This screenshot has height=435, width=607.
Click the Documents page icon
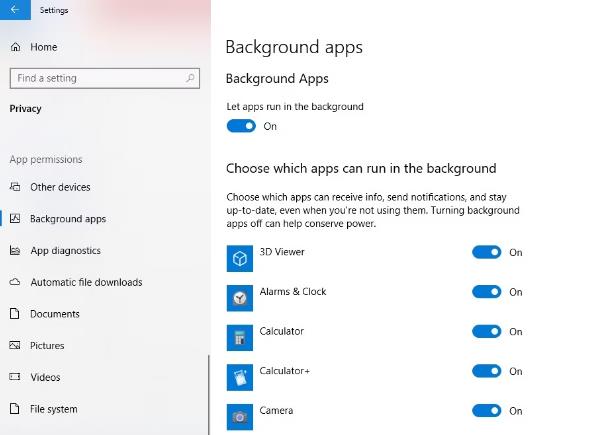(15, 313)
